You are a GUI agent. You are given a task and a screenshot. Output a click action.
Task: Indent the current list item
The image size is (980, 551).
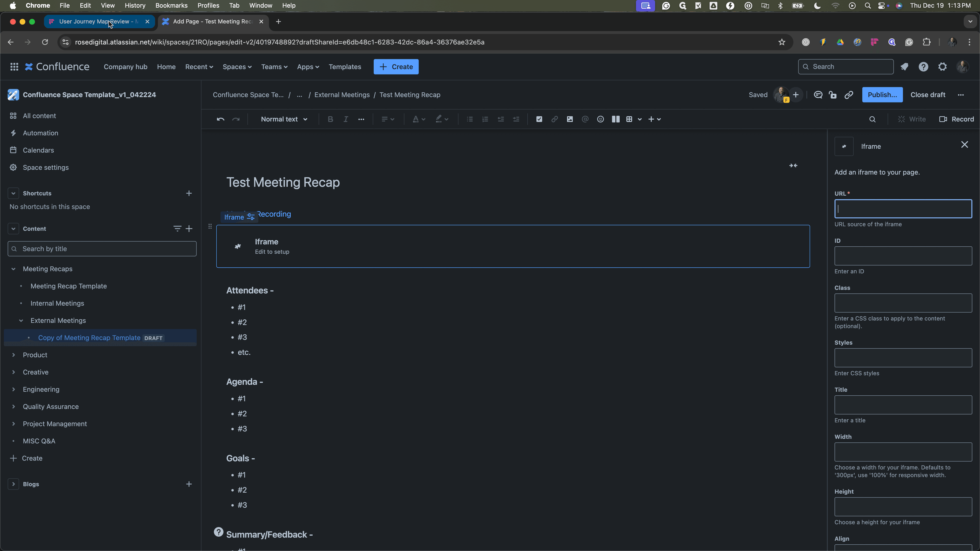point(516,119)
